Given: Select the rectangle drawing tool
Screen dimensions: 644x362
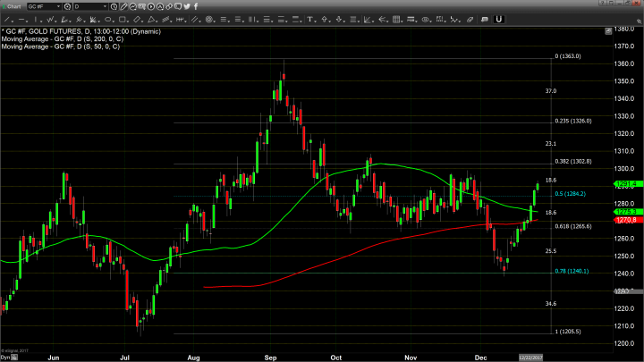Looking at the screenshot, I should click(123, 20).
